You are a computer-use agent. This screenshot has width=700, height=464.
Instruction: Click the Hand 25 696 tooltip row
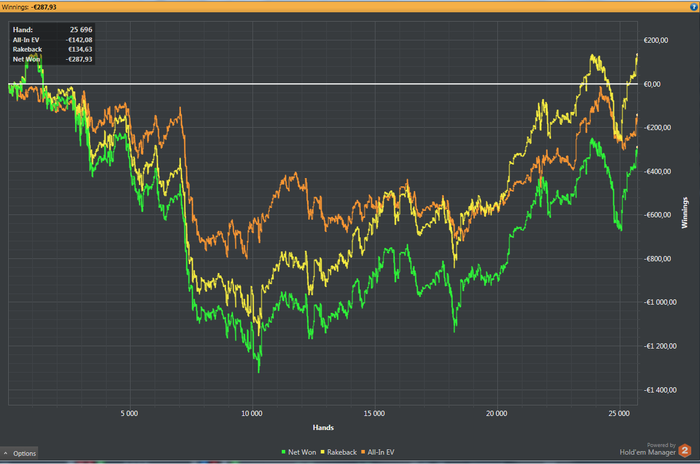pyautogui.click(x=52, y=30)
